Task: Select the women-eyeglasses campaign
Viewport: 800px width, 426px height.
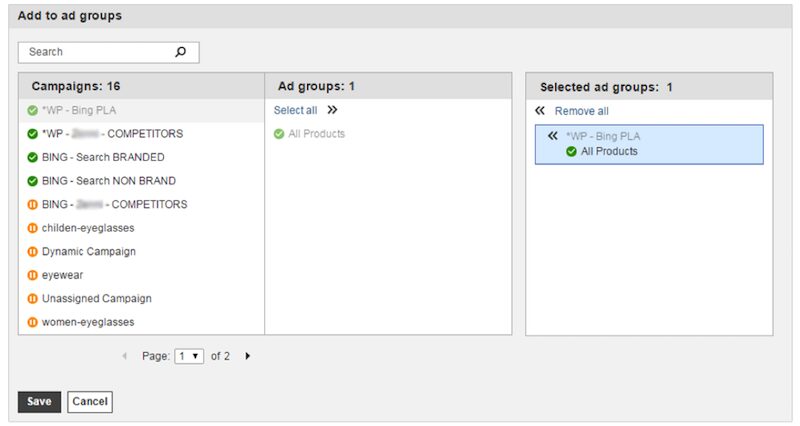Action: tap(88, 322)
